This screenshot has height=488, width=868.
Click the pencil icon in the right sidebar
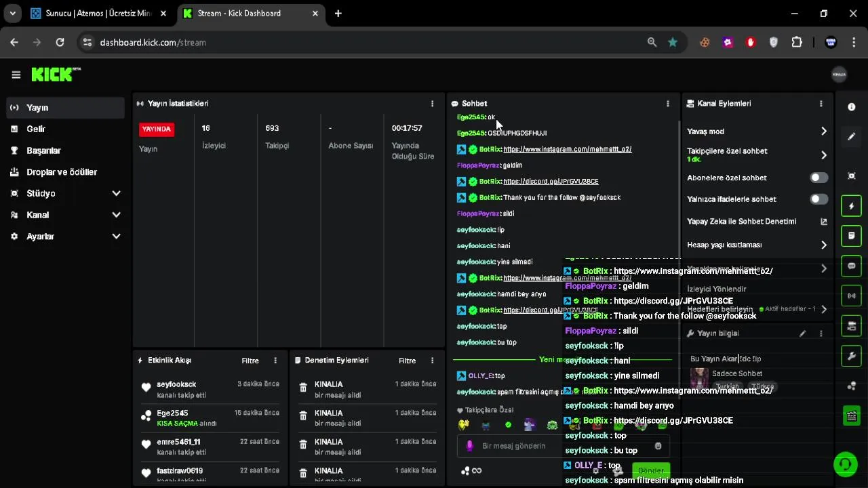pos(852,136)
